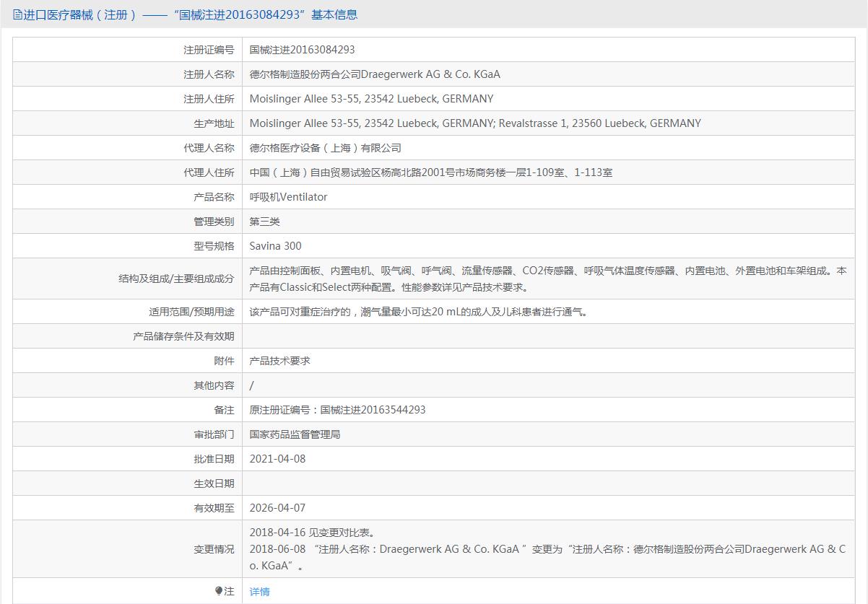
Task: Click the 有效期至 label
Action: 214,508
